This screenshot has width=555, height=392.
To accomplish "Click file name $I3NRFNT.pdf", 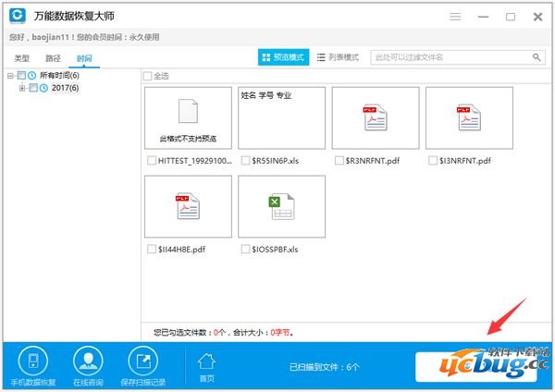I will (x=465, y=161).
